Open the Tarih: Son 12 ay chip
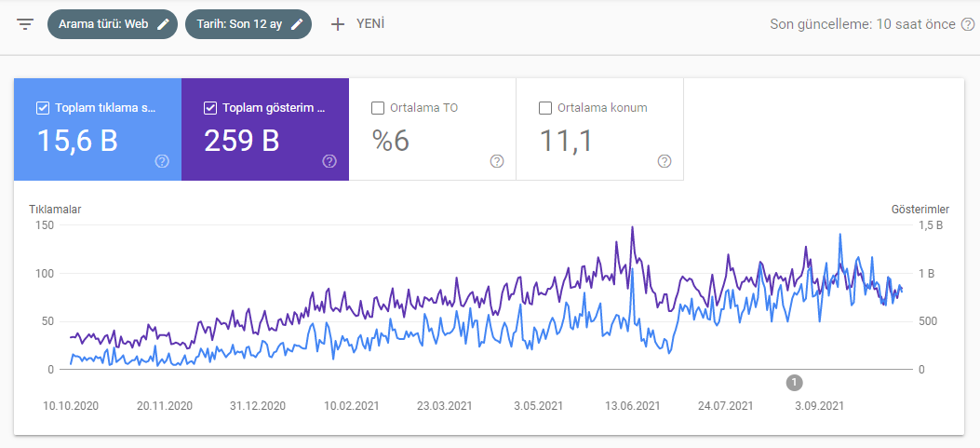980x448 pixels. [x=248, y=24]
